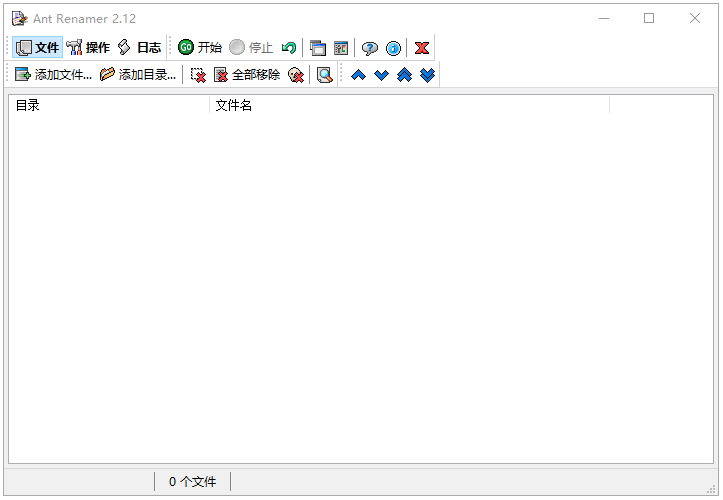Click the grey 停止 (Stop) button
The height and width of the screenshot is (500, 723).
(x=251, y=48)
